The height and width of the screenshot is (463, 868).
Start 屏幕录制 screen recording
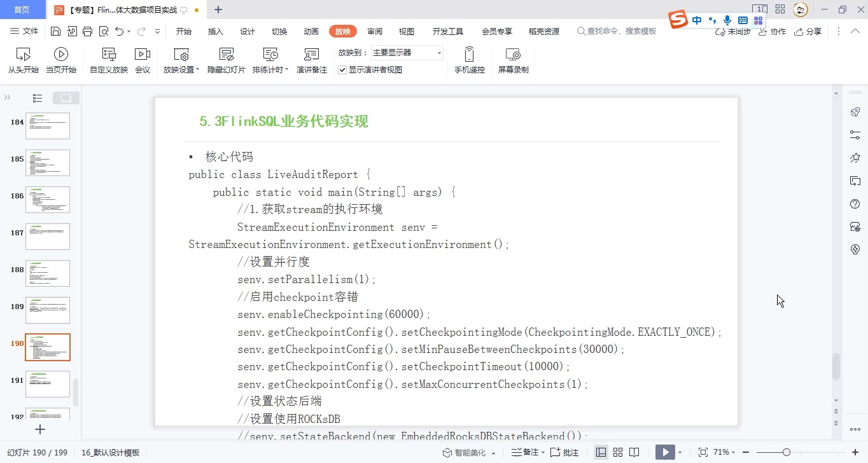(x=513, y=60)
